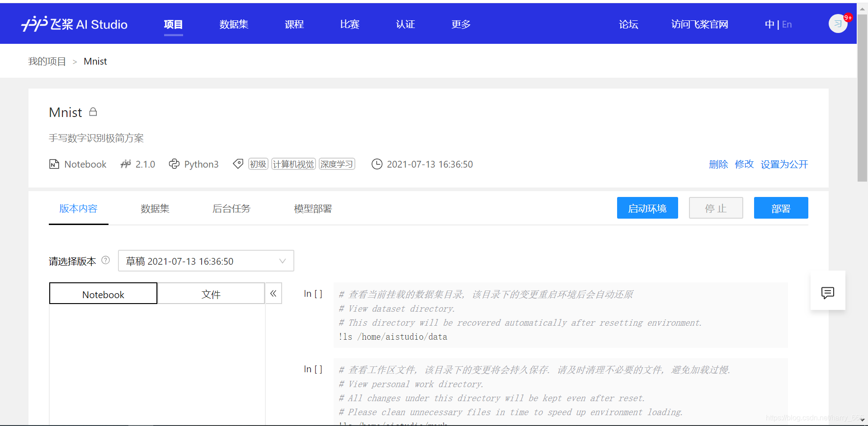Expand the 更多 navigation menu

[x=461, y=24]
